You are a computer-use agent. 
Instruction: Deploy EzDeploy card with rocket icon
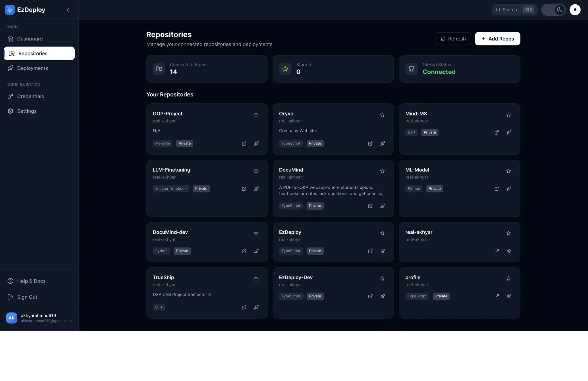tap(383, 251)
